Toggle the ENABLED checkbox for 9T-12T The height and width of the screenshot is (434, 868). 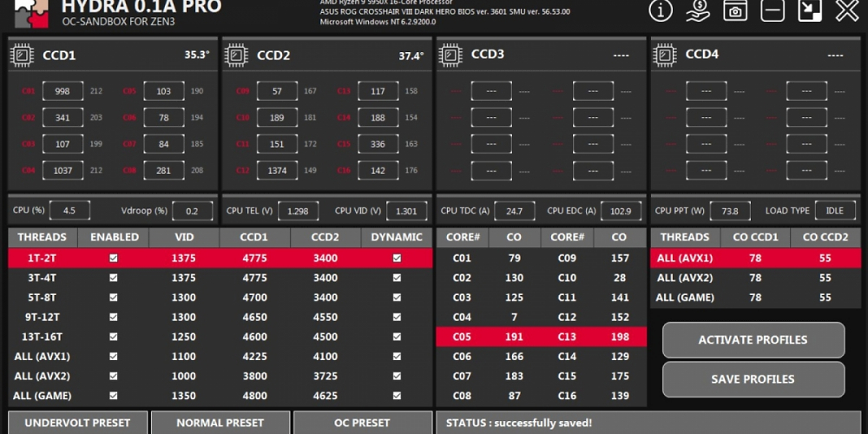(114, 317)
